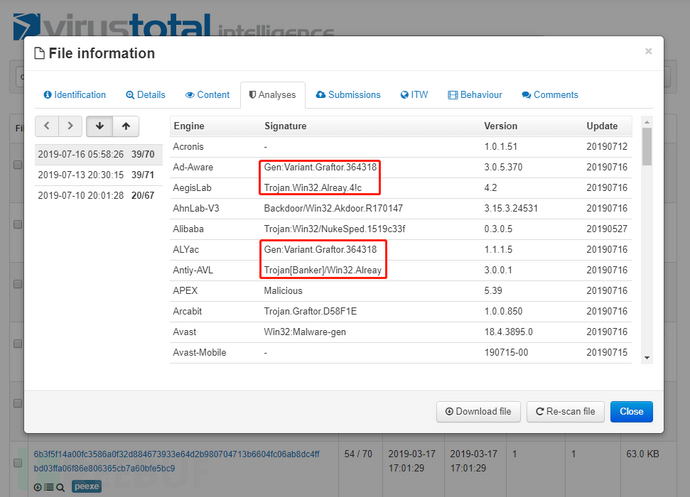Click the Re-scan file button
690x497 pixels.
(x=565, y=411)
